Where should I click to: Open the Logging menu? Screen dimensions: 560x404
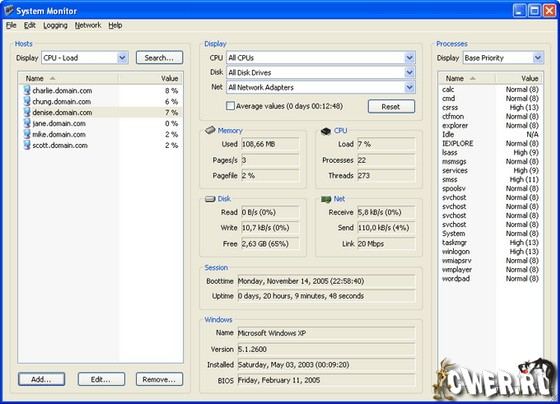[55, 25]
